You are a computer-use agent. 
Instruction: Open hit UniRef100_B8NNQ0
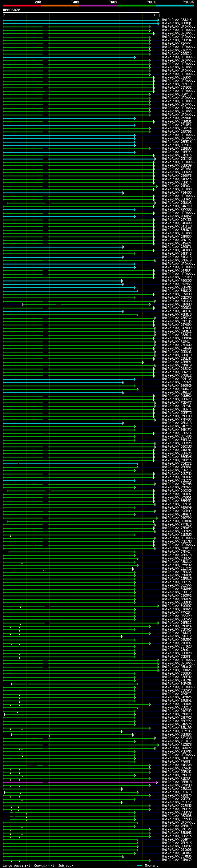click(x=176, y=735)
